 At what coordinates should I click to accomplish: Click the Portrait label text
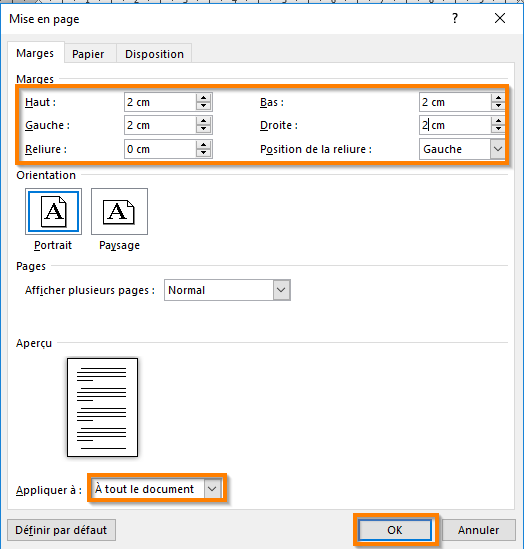click(x=53, y=245)
